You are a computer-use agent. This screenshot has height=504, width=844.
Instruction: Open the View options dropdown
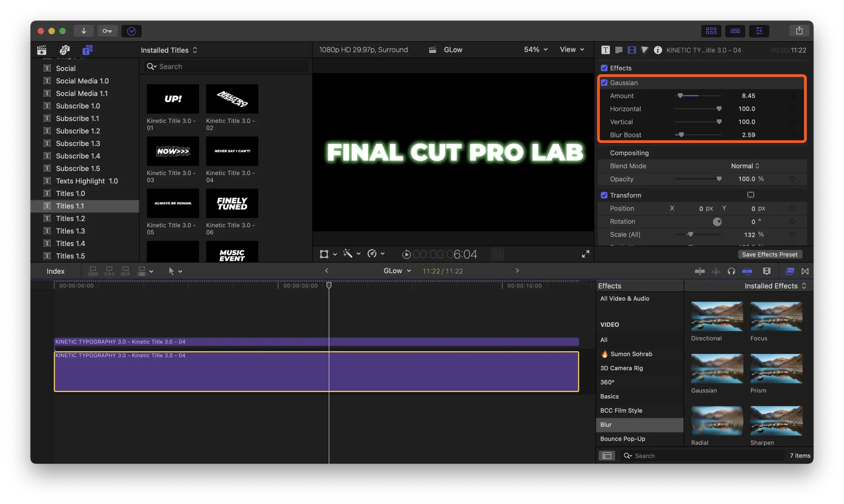click(572, 49)
